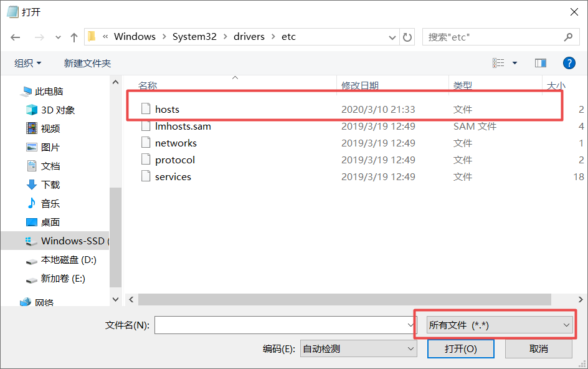Image resolution: width=588 pixels, height=369 pixels.
Task: Click the SAM 文件 type cell
Action: pyautogui.click(x=475, y=126)
